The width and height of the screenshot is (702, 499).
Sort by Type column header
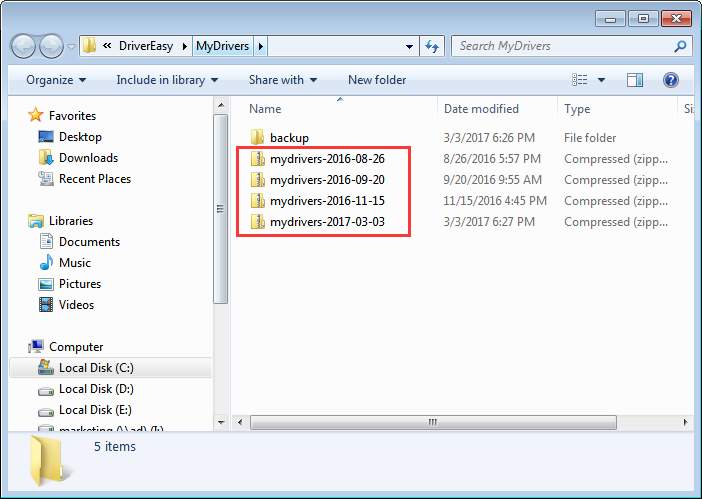click(x=577, y=109)
